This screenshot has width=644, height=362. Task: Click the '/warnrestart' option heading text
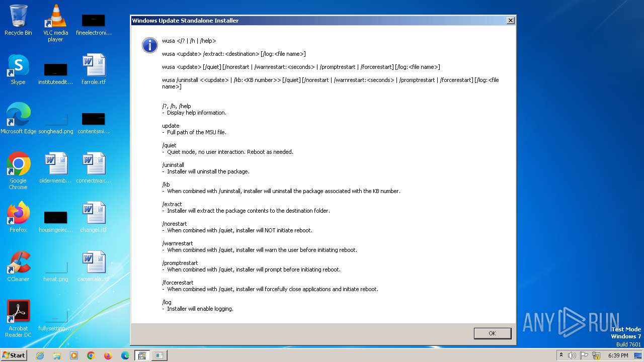178,243
